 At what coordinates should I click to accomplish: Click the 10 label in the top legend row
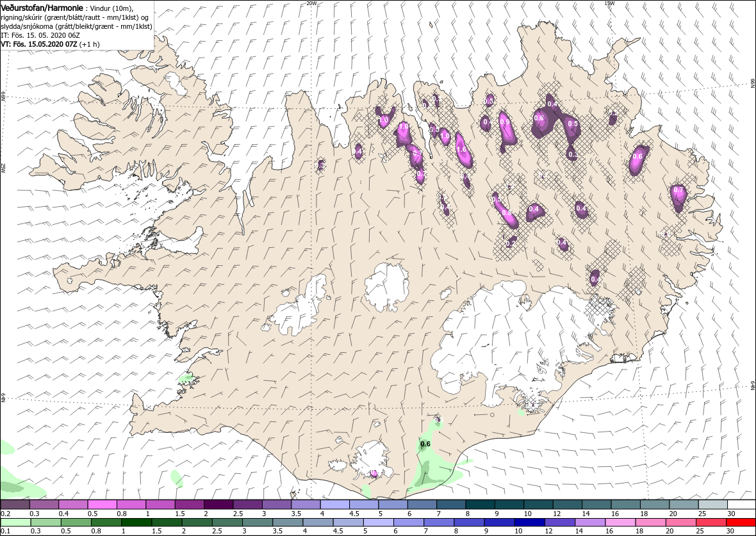527,514
